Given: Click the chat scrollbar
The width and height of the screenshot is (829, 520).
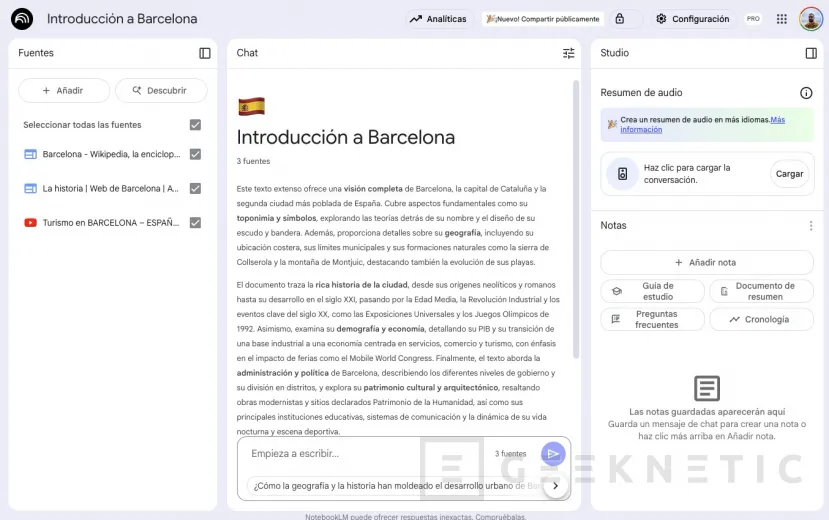Looking at the screenshot, I should coord(575,219).
